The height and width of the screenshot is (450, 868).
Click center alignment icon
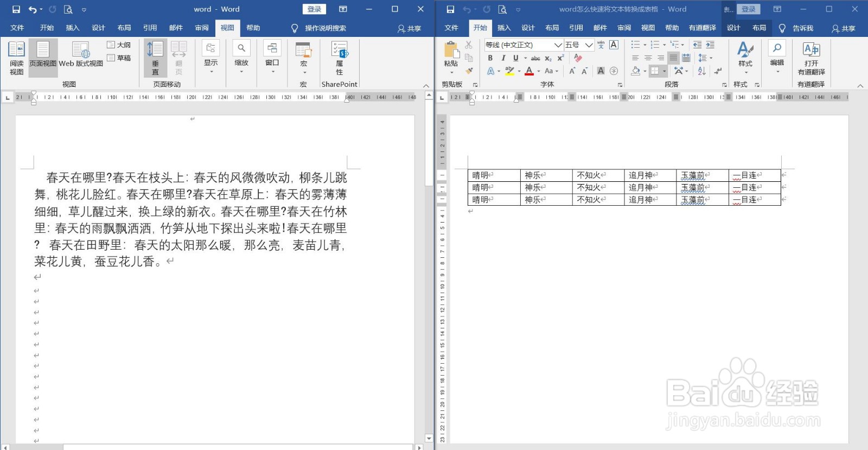coord(648,58)
